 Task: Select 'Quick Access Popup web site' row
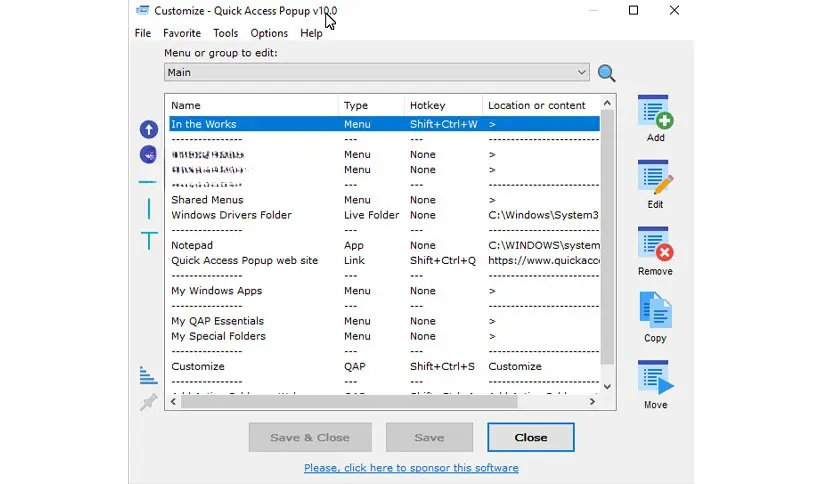click(384, 260)
